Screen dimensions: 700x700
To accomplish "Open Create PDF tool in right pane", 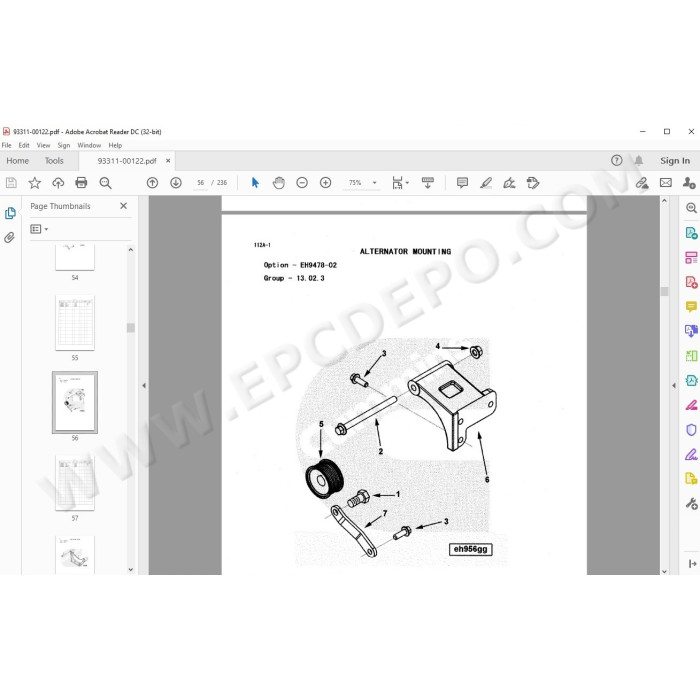I will click(x=691, y=282).
